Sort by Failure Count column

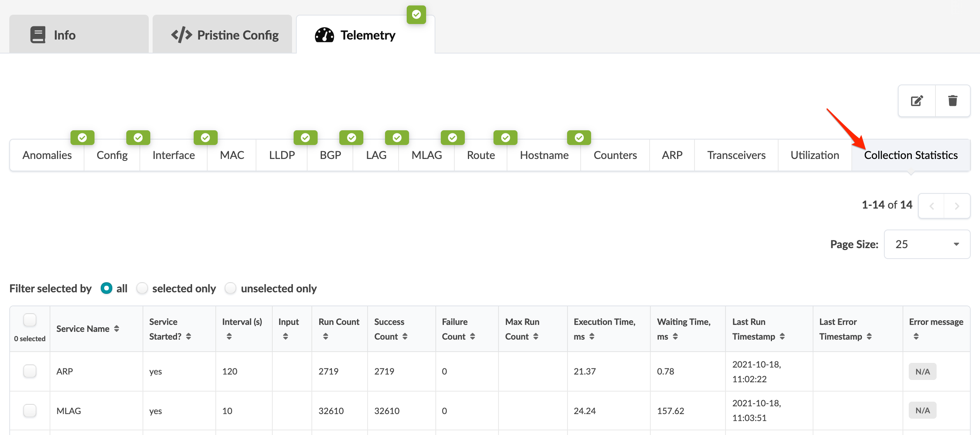click(x=472, y=337)
